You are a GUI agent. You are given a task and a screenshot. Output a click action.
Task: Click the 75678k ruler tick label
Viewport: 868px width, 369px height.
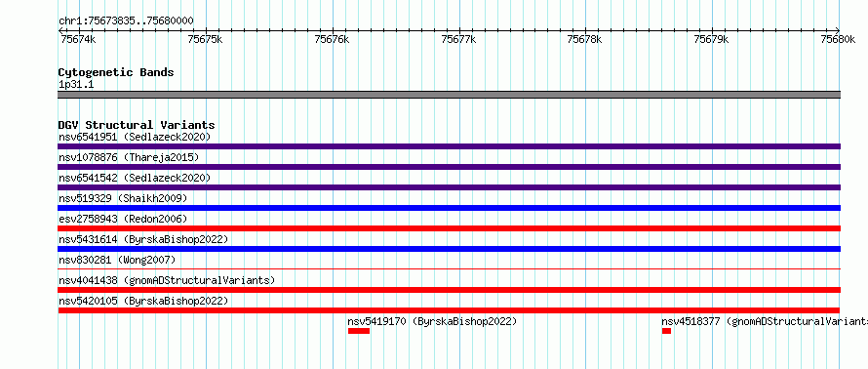[x=585, y=39]
